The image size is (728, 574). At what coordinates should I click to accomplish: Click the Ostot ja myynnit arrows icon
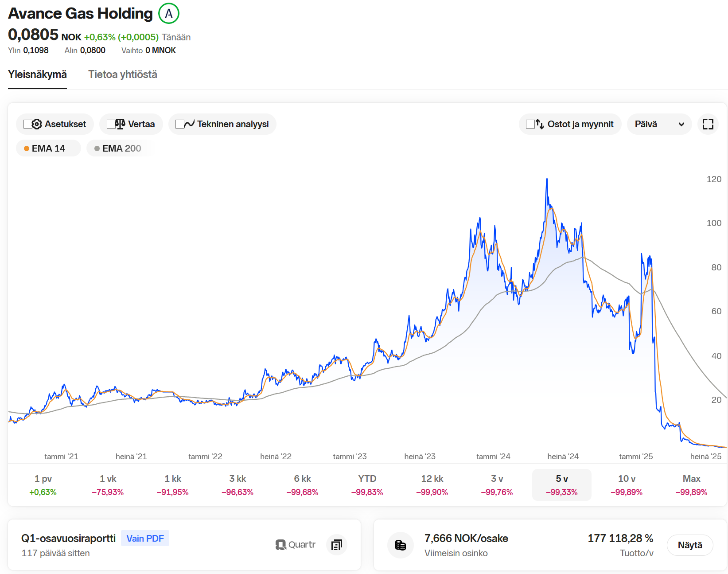(540, 124)
